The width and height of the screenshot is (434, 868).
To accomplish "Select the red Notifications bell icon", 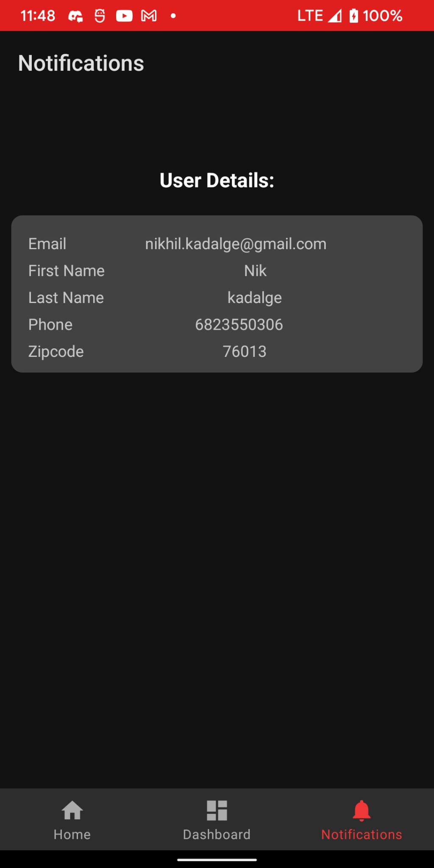I will 362,810.
